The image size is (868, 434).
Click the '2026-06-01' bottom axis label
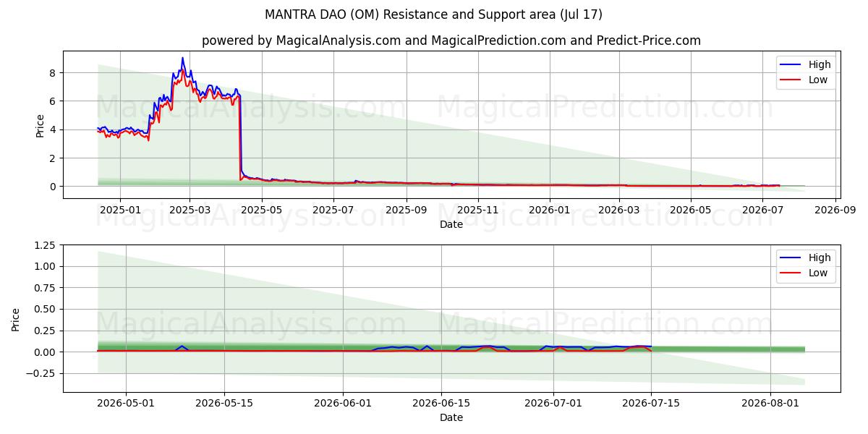coord(344,403)
